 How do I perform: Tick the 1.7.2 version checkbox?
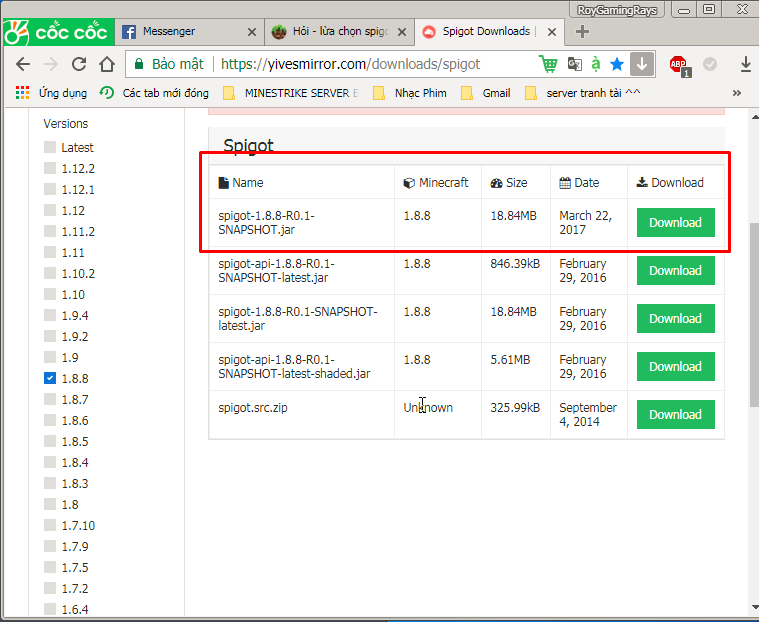pos(50,588)
